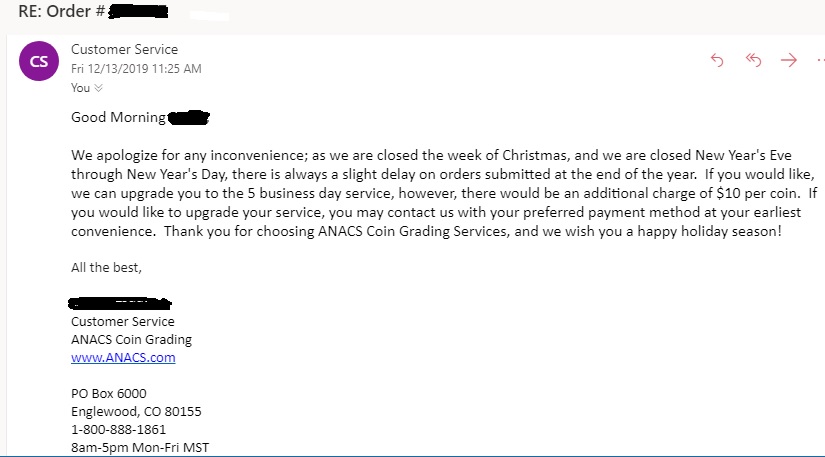This screenshot has width=825, height=457.
Task: Click the 1-800-888-1861 phone number
Action: coord(118,429)
